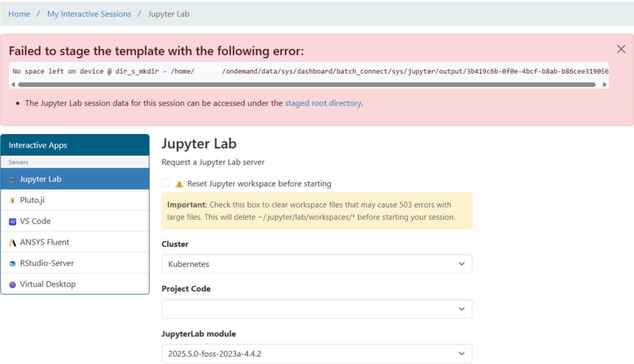Screen dimensions: 634x364
Task: Click the Jupyter Lab icon in sidebar
Action: [x=13, y=179]
